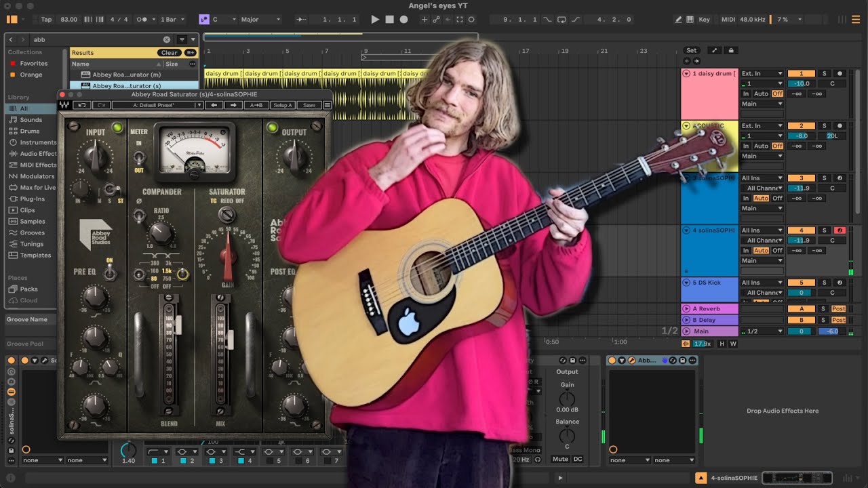
Task: Toggle Automation Arm icon
Action: 437,20
